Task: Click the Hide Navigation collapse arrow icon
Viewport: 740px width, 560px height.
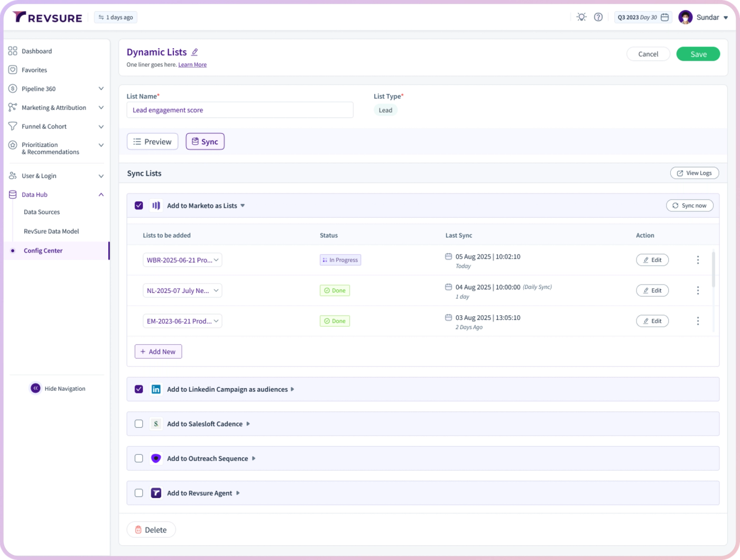Action: pos(35,388)
